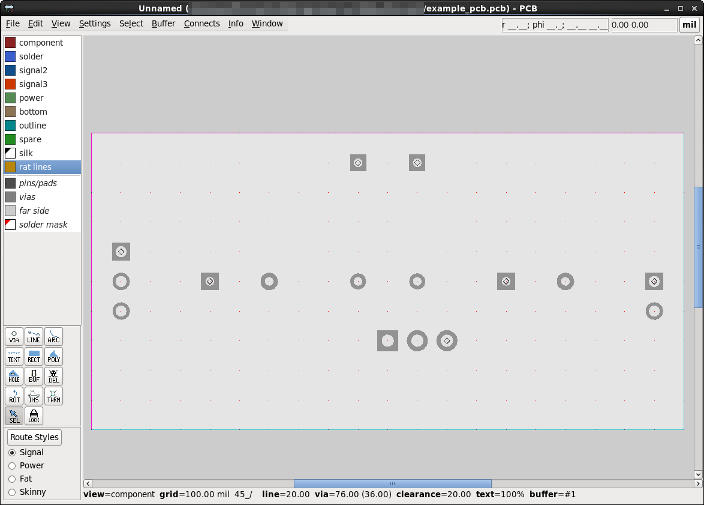This screenshot has height=505, width=704.
Task: Select the DEL delete tool
Action: (x=53, y=376)
